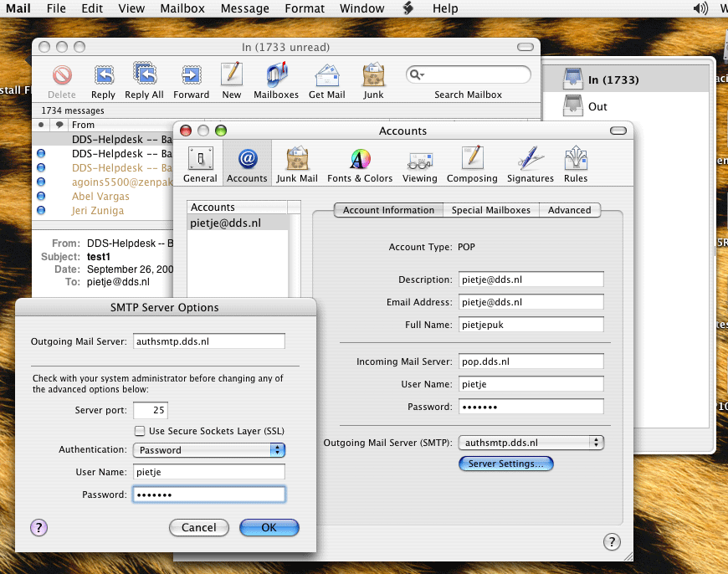The width and height of the screenshot is (728, 574).
Task: Mark message with Junk toolbar icon
Action: [x=373, y=74]
